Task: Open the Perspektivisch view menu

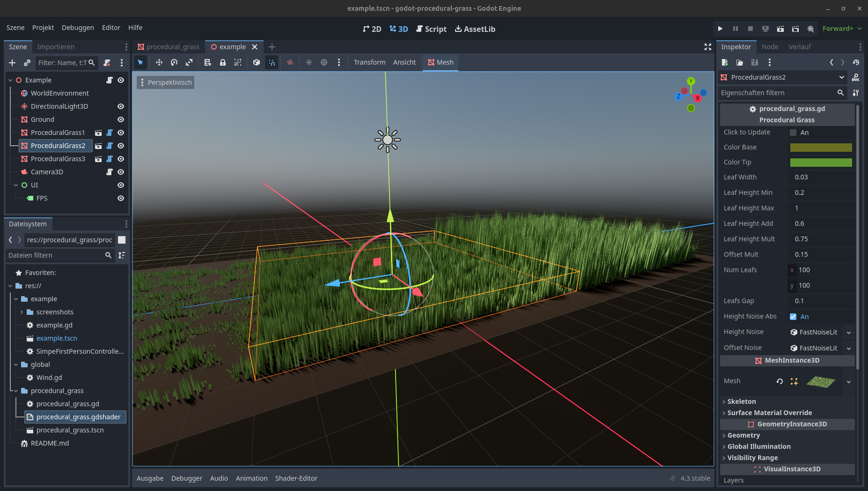Action: (165, 82)
